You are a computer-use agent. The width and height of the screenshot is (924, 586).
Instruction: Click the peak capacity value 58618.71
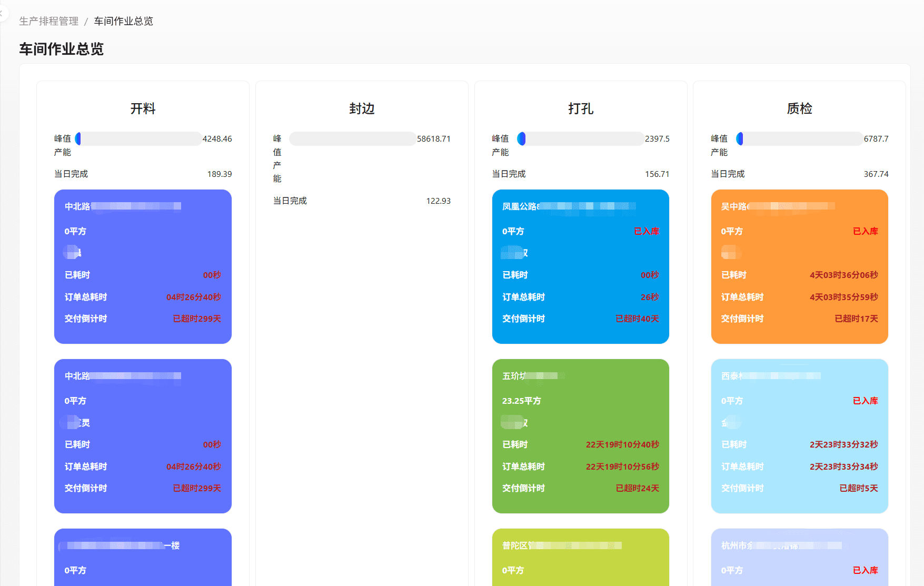(434, 139)
